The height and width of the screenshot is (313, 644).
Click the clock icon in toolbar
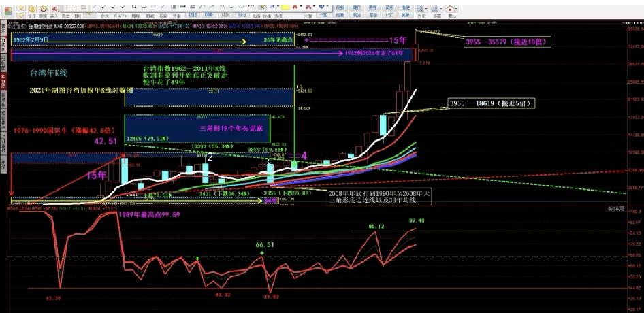43,9
